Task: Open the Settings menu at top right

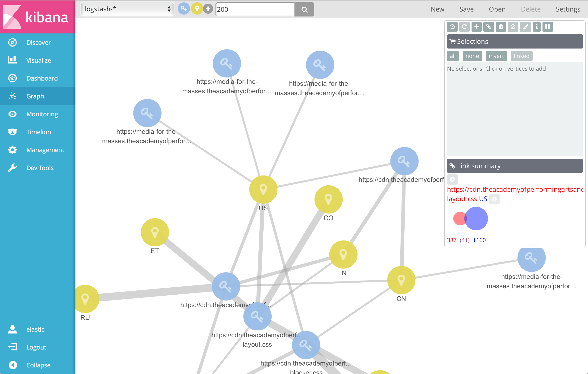Action: [x=568, y=9]
